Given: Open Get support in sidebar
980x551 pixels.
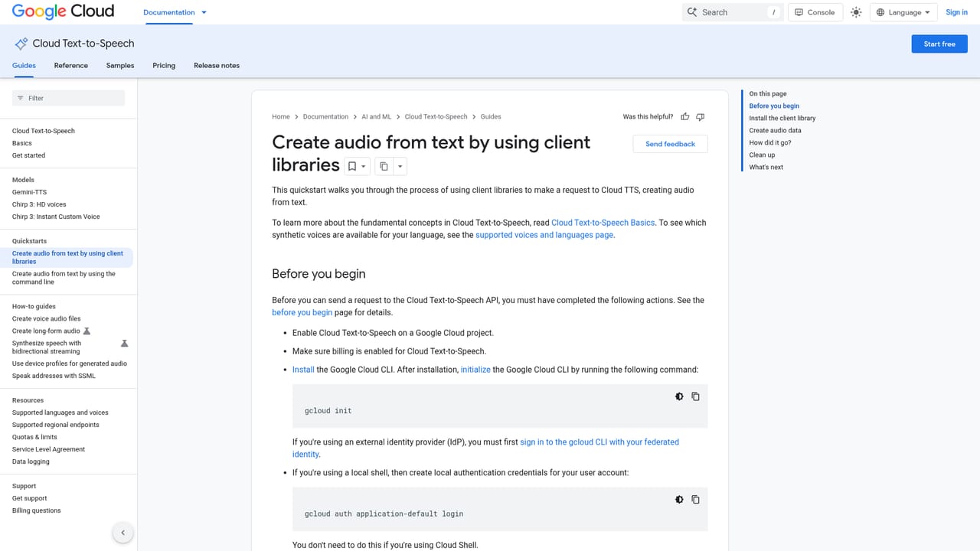Looking at the screenshot, I should [x=30, y=498].
